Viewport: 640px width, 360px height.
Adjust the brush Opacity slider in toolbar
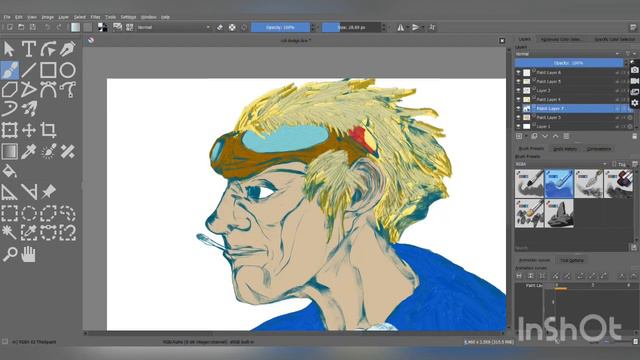pyautogui.click(x=280, y=27)
